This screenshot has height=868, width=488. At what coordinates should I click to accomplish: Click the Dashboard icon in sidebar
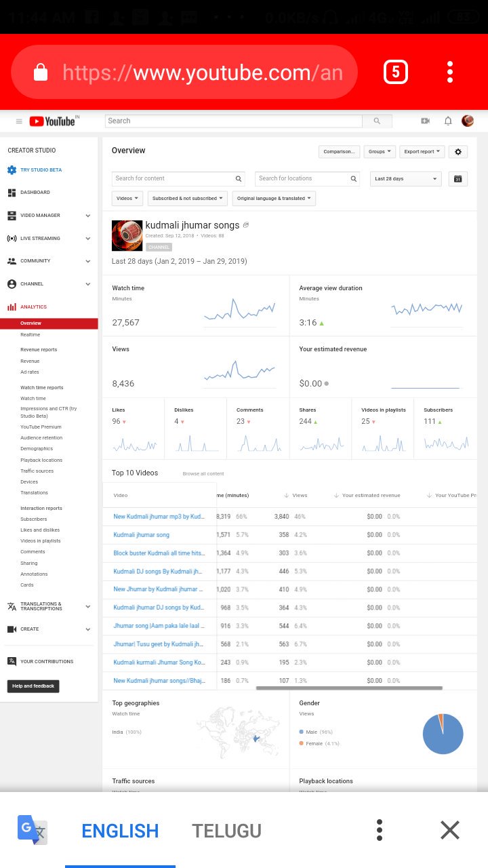[12, 193]
